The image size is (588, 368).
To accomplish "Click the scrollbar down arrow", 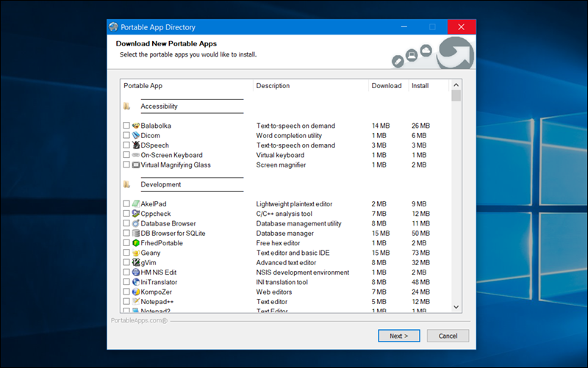I will 456,307.
